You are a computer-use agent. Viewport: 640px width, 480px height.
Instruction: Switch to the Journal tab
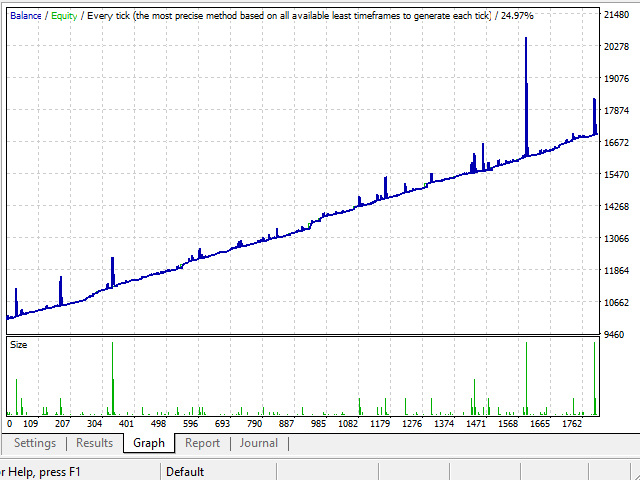click(x=259, y=443)
